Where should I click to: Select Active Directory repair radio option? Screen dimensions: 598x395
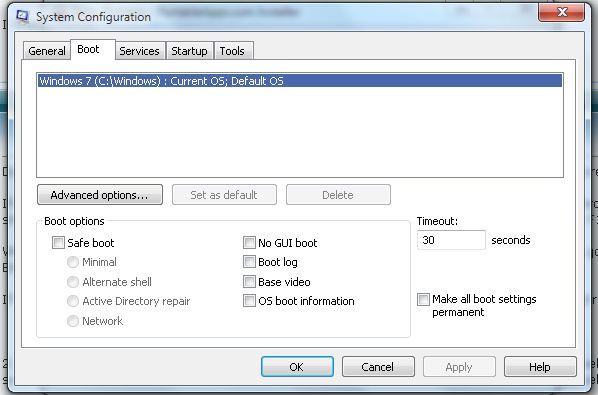(72, 301)
